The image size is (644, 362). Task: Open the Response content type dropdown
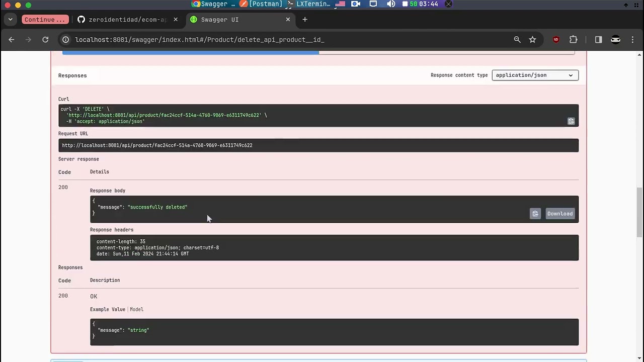(x=535, y=75)
